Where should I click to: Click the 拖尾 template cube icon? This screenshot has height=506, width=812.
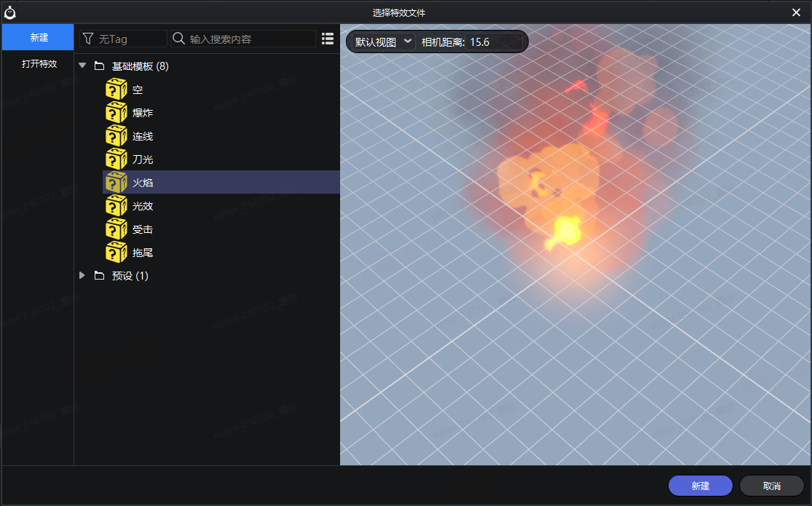(x=117, y=253)
